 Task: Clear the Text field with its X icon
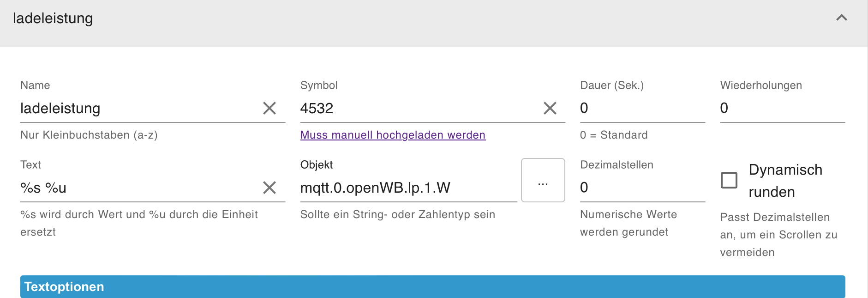pos(269,188)
